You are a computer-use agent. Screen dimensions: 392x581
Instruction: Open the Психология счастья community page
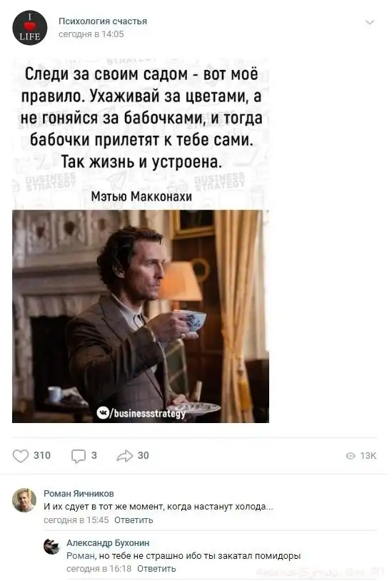[103, 21]
